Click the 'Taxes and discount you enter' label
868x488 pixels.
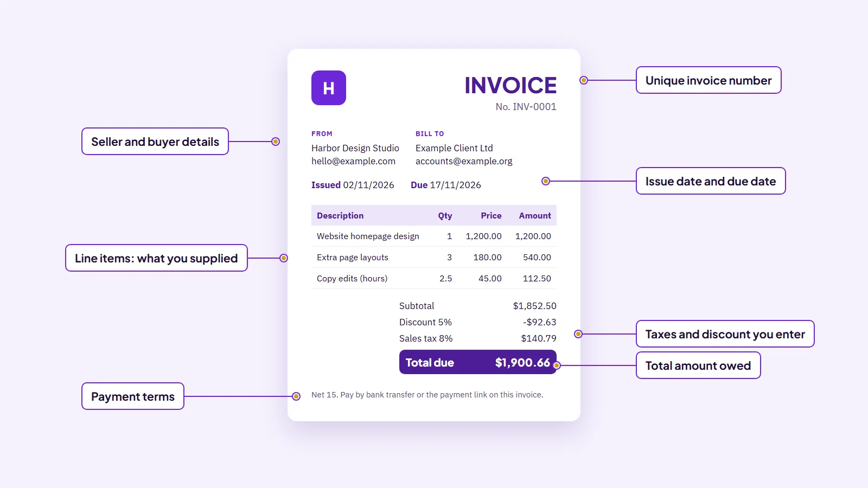point(725,334)
